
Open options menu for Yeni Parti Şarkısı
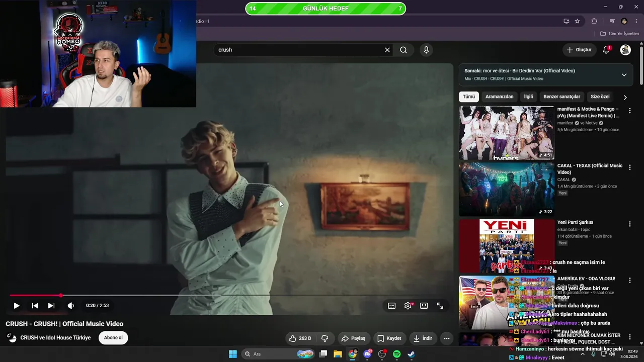click(630, 224)
